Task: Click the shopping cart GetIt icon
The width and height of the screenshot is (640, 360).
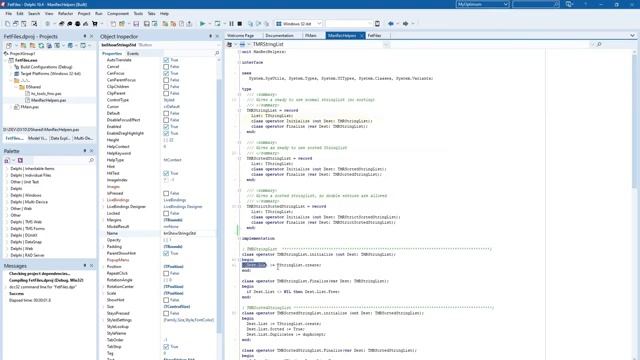Action: 95,24
